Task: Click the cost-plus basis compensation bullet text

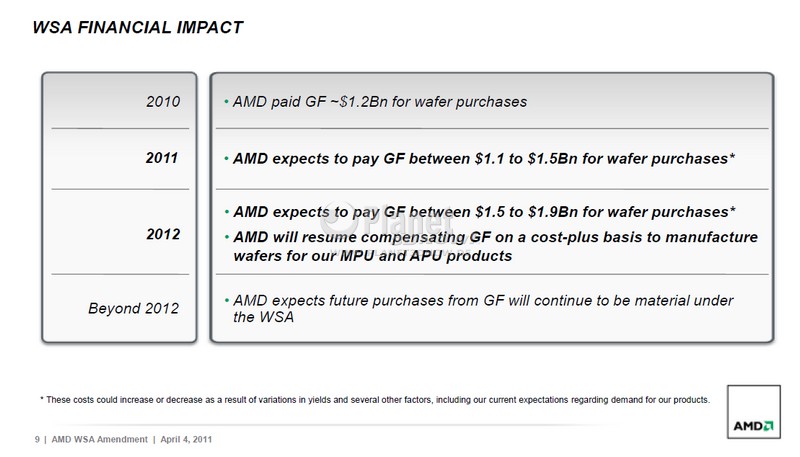Action: [490, 246]
